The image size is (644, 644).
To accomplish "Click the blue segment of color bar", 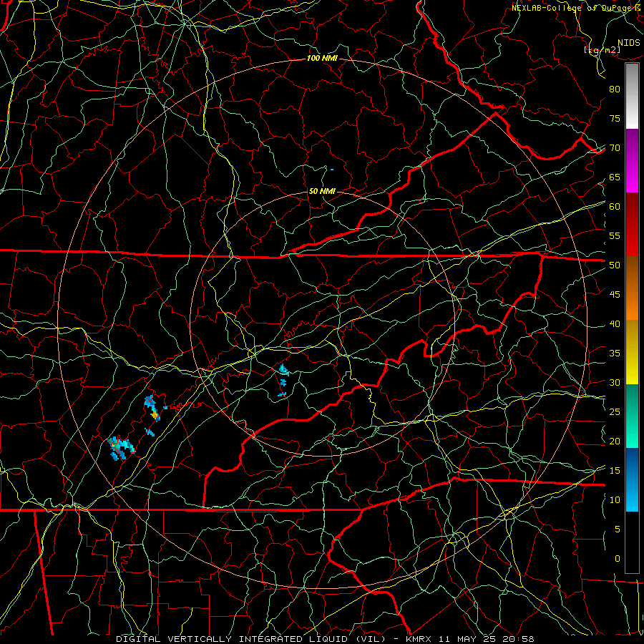I will coord(632,479).
